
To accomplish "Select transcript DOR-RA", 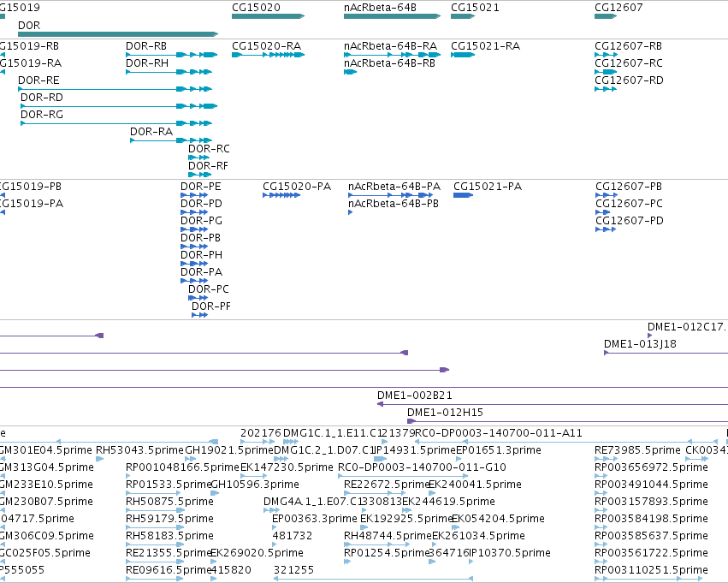I will [x=171, y=140].
